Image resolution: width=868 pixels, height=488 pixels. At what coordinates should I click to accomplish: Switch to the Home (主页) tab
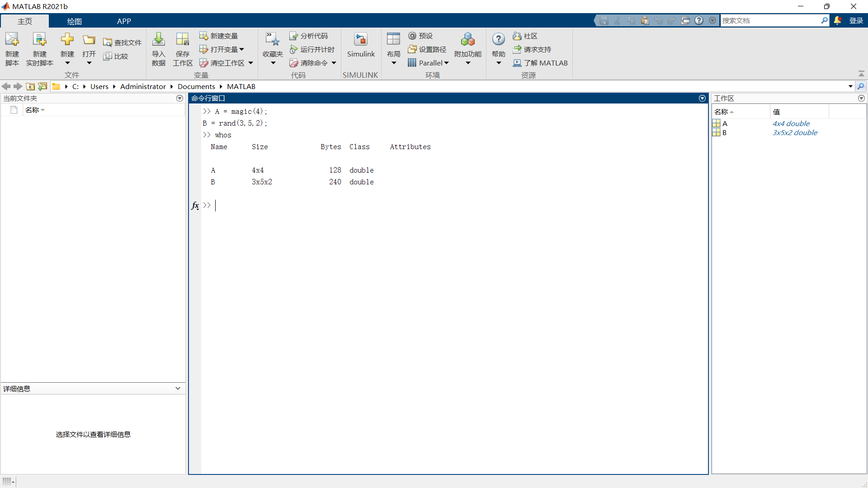click(x=25, y=21)
